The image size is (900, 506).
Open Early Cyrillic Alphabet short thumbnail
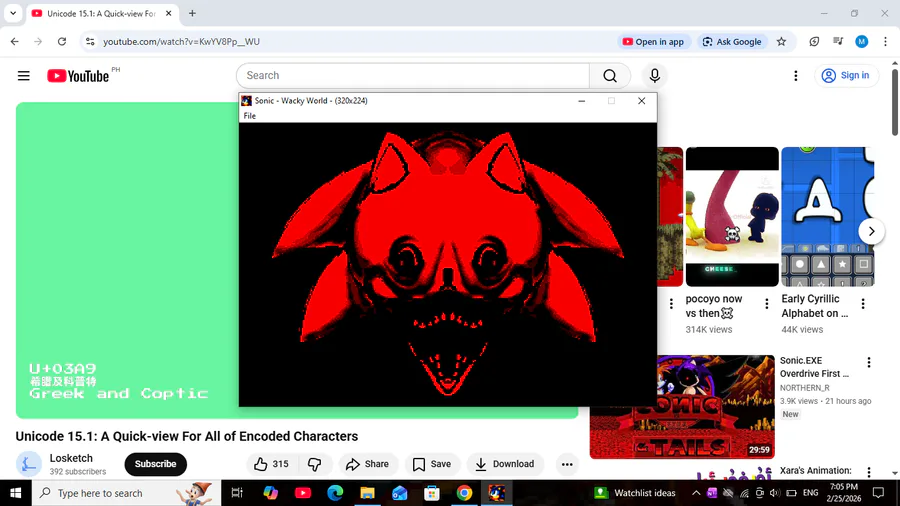pyautogui.click(x=828, y=217)
